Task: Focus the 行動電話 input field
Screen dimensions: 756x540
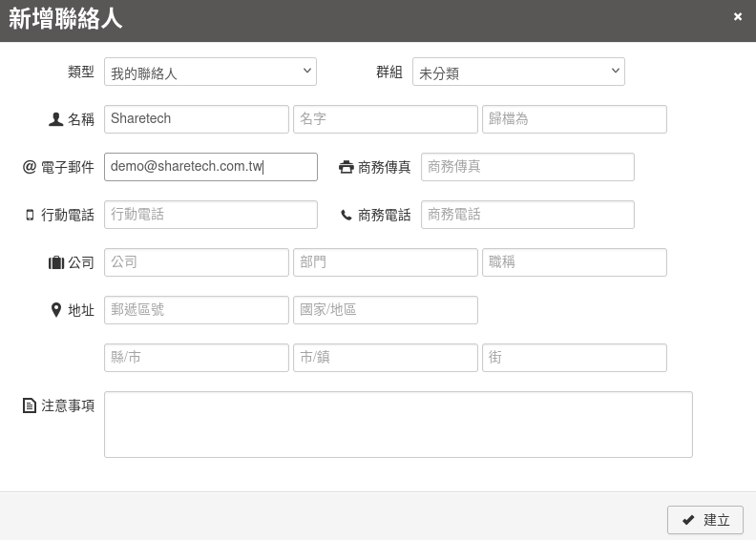Action: pos(210,215)
